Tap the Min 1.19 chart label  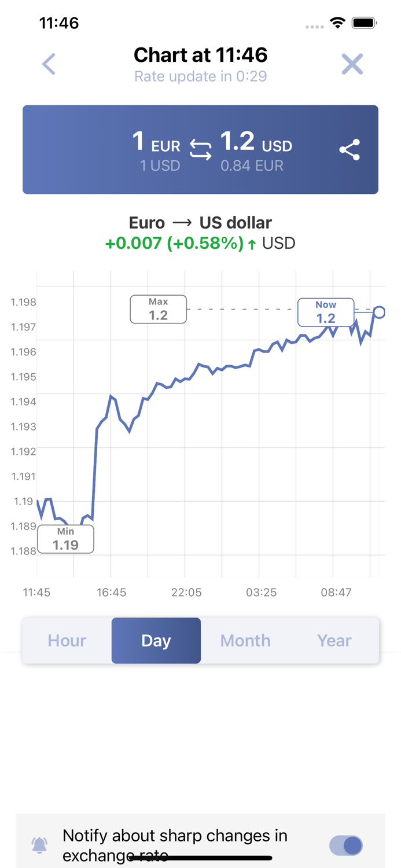(65, 538)
